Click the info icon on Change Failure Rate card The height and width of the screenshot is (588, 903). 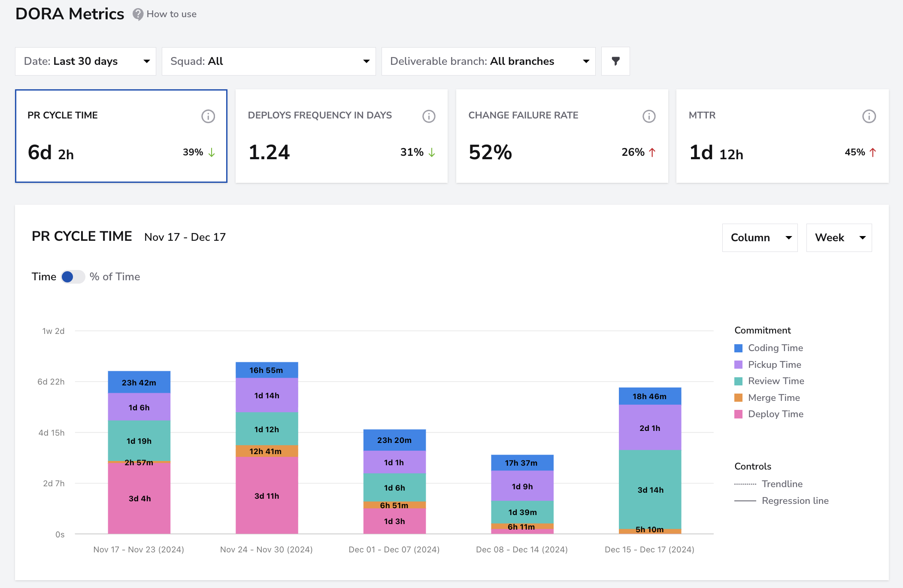pos(649,116)
